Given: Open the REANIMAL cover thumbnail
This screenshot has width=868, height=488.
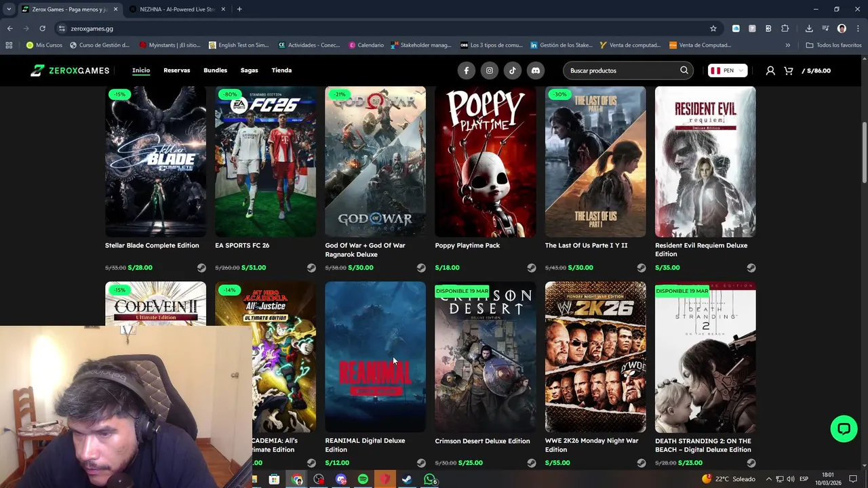Looking at the screenshot, I should click(x=375, y=357).
